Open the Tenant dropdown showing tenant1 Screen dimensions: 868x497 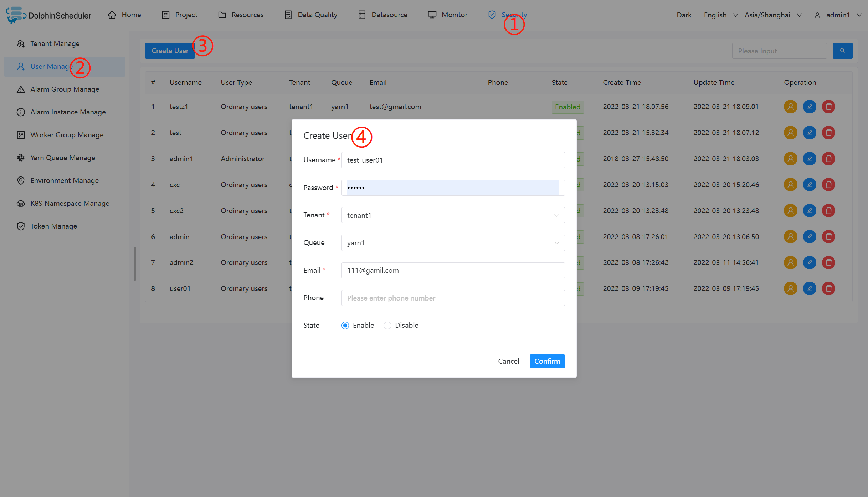(453, 215)
